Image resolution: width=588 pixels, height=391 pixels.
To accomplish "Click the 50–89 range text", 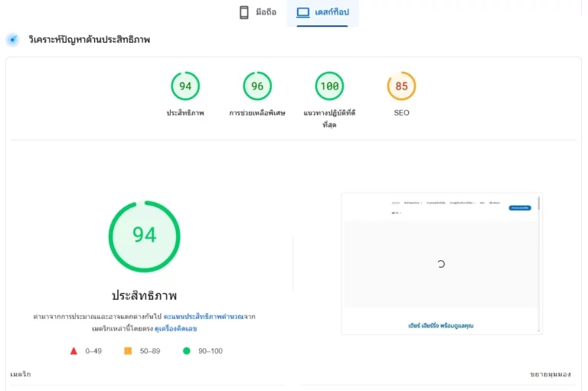I will pyautogui.click(x=150, y=351).
